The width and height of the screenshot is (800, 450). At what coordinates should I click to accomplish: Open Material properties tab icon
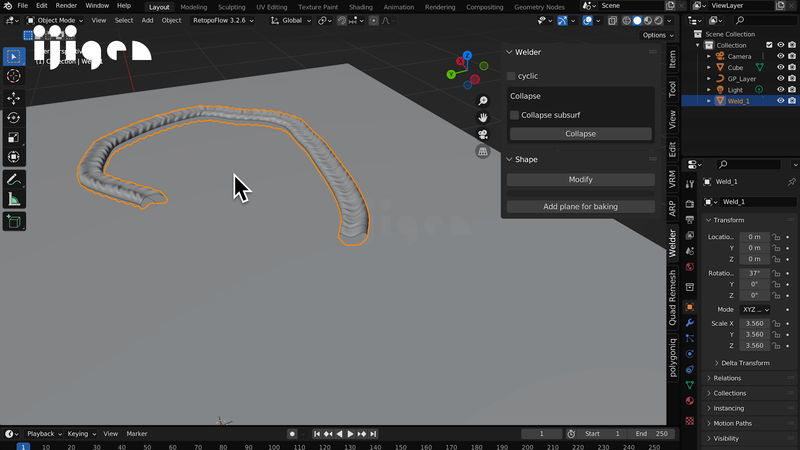tap(690, 401)
